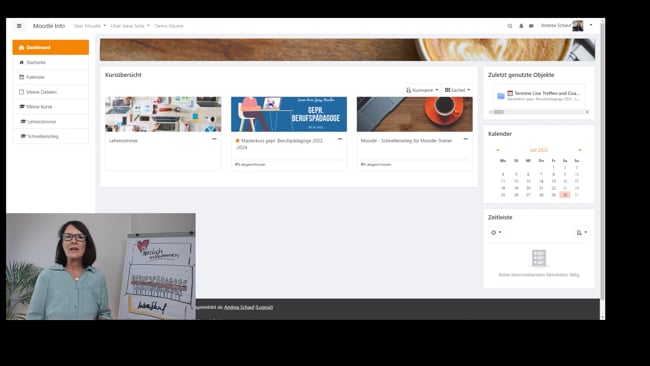The height and width of the screenshot is (366, 650).
Task: Open Lehrerzimmer course in sidebar
Action: coord(51,121)
